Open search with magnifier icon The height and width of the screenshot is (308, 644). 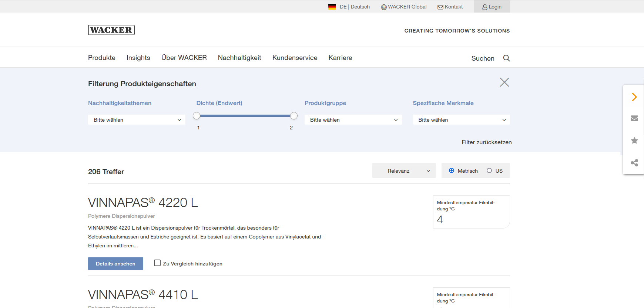tap(507, 58)
